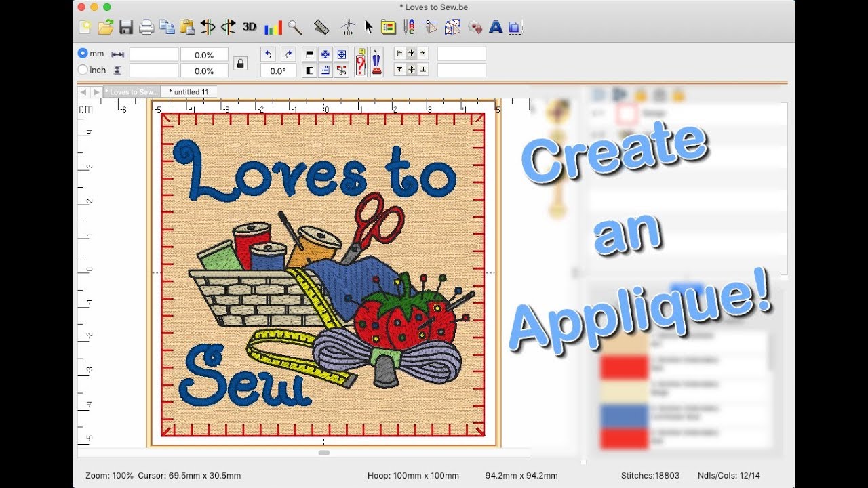868x488 pixels.
Task: Click the rotate left arrow button
Action: coord(269,54)
